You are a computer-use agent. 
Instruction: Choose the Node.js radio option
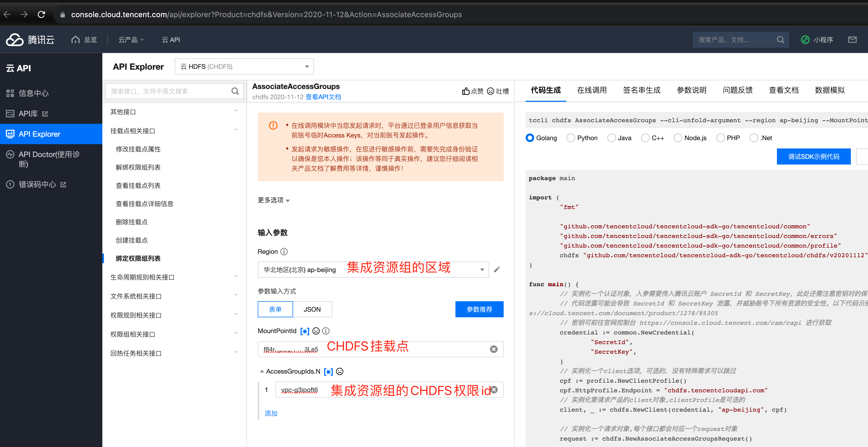[678, 138]
